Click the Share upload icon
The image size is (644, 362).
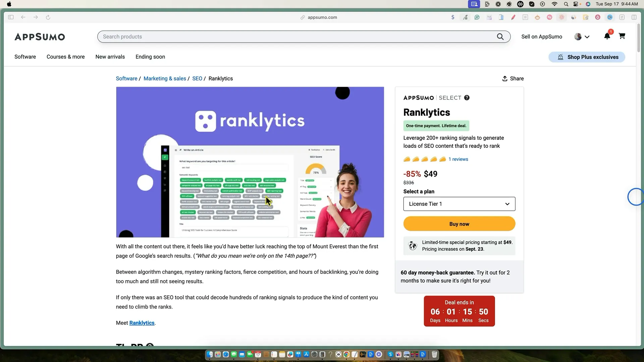(505, 78)
